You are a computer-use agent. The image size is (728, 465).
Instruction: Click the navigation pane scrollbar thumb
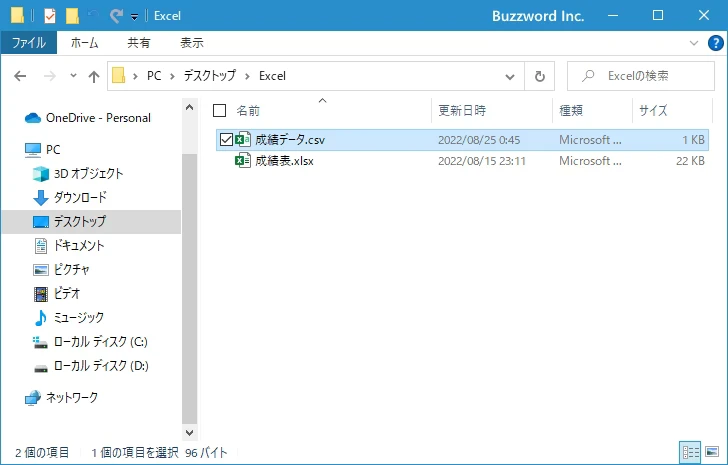pos(189,289)
